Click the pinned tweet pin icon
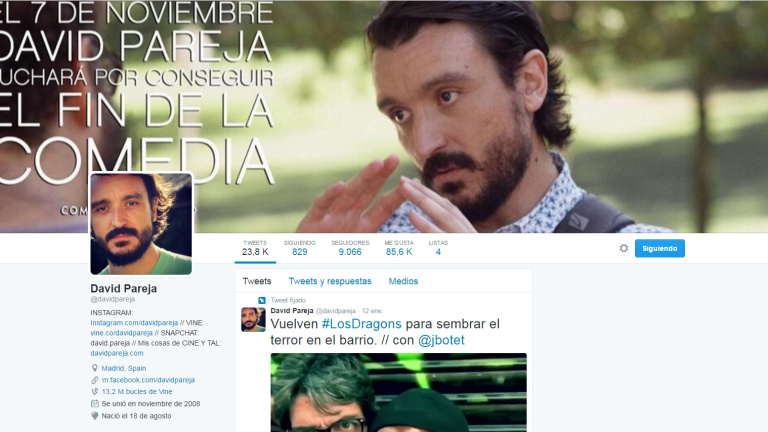The image size is (768, 432). (262, 300)
